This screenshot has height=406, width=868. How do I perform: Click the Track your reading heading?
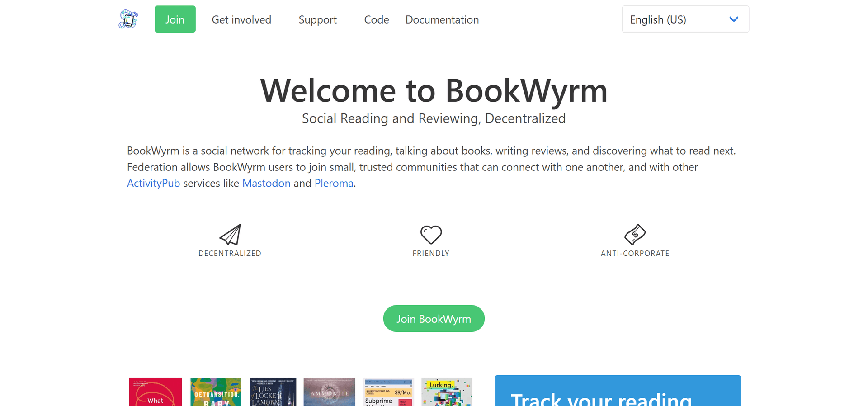(x=601, y=399)
